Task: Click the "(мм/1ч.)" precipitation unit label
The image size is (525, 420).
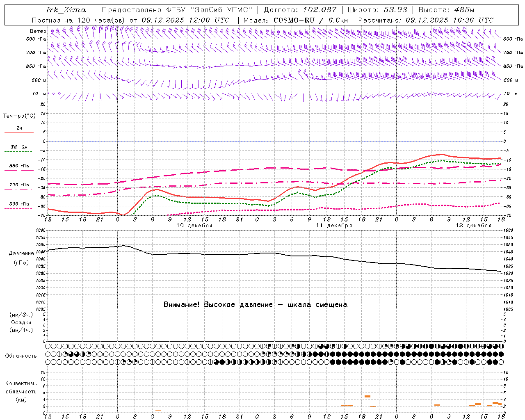Action: click(21, 330)
